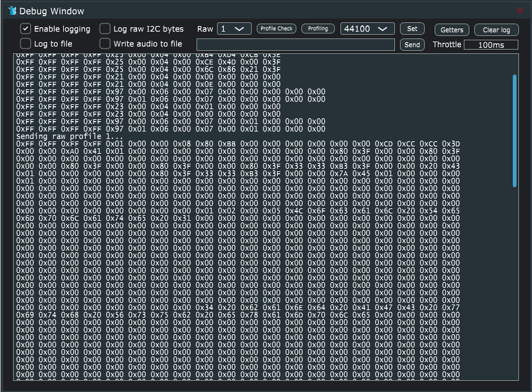Close the Debug Window
The width and height of the screenshot is (532, 392).
(520, 11)
